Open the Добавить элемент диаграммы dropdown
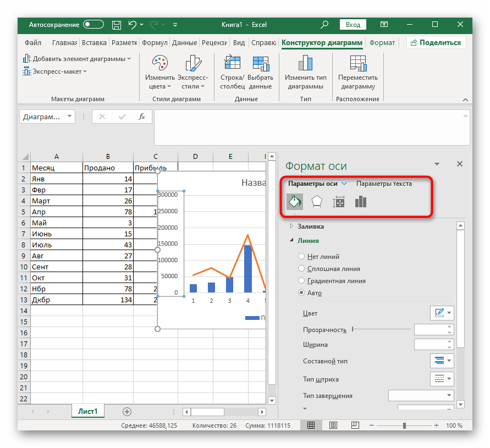 tap(78, 58)
